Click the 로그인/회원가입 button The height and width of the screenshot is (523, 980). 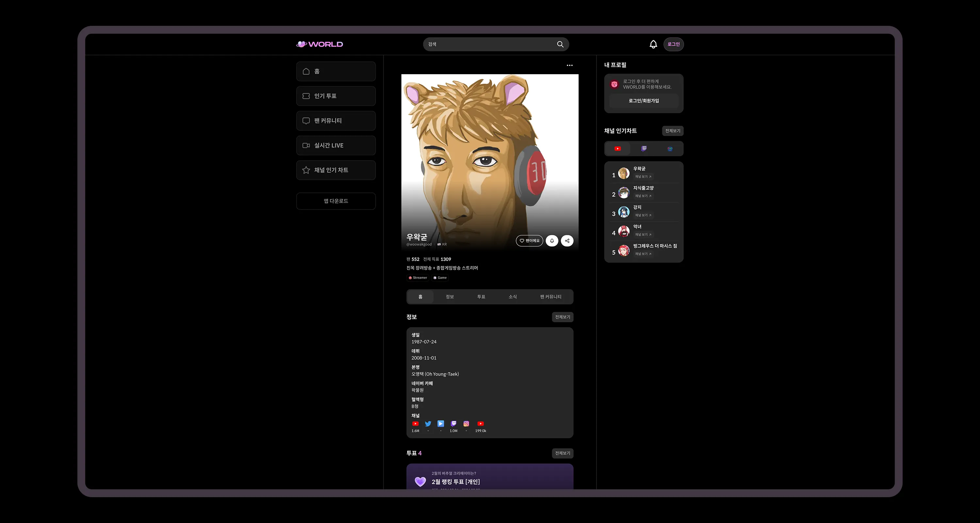click(x=644, y=101)
